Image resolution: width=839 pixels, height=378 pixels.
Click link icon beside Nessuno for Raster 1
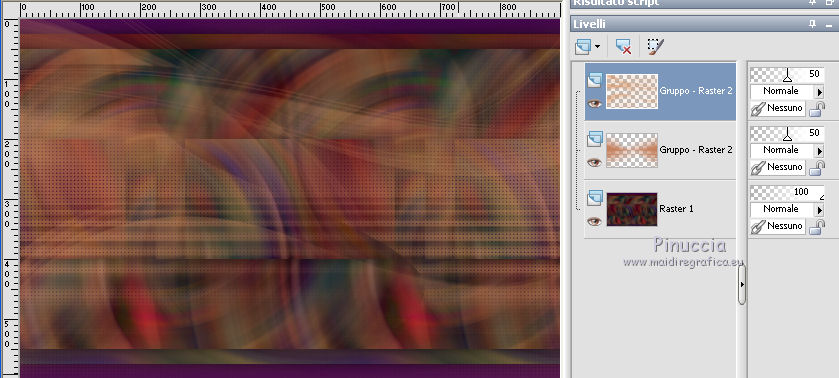coord(757,226)
